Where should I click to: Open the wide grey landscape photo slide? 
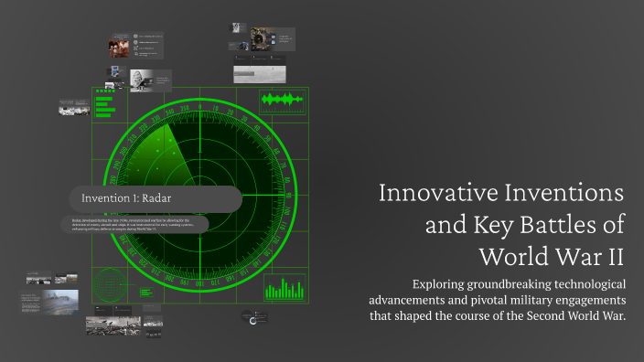tap(260, 69)
